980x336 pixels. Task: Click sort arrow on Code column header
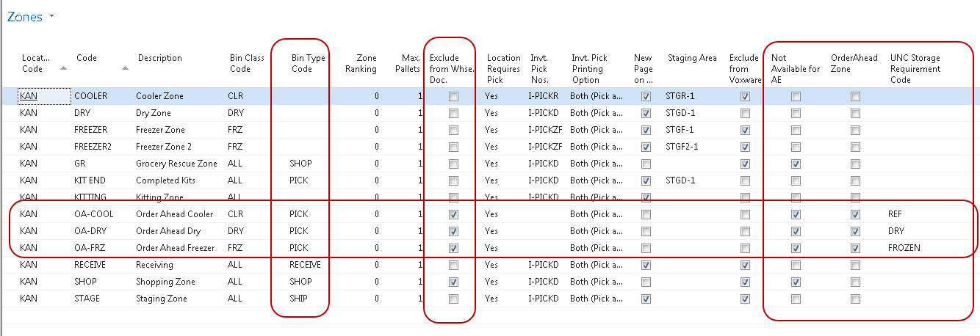(125, 68)
